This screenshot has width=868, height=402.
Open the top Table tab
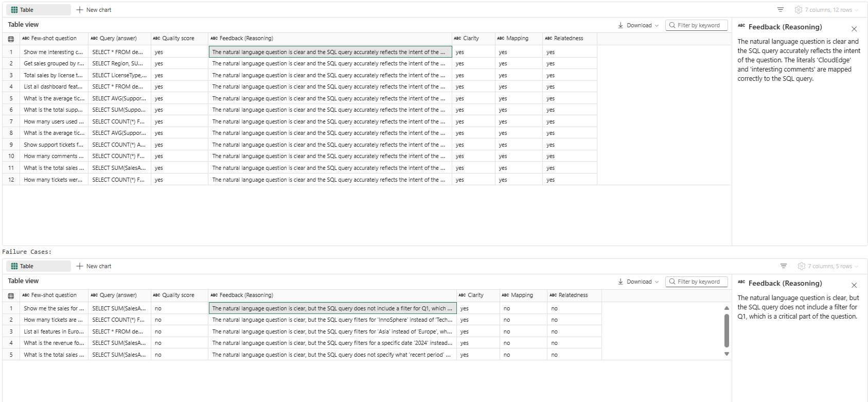tap(39, 10)
